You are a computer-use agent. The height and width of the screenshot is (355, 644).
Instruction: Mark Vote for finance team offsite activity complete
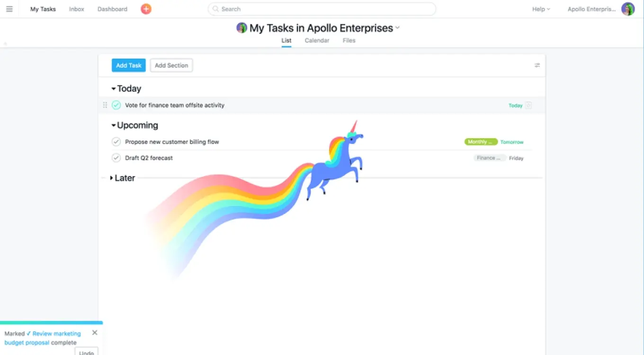(x=116, y=105)
